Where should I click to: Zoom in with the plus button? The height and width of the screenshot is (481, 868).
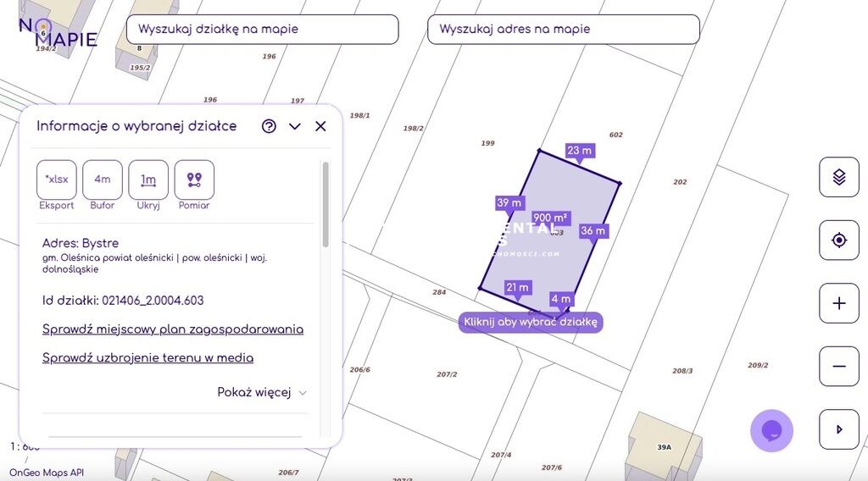(838, 303)
